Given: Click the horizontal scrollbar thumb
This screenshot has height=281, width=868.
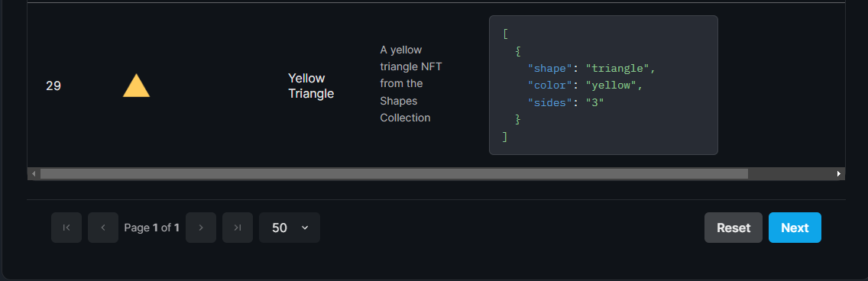Looking at the screenshot, I should tap(394, 173).
